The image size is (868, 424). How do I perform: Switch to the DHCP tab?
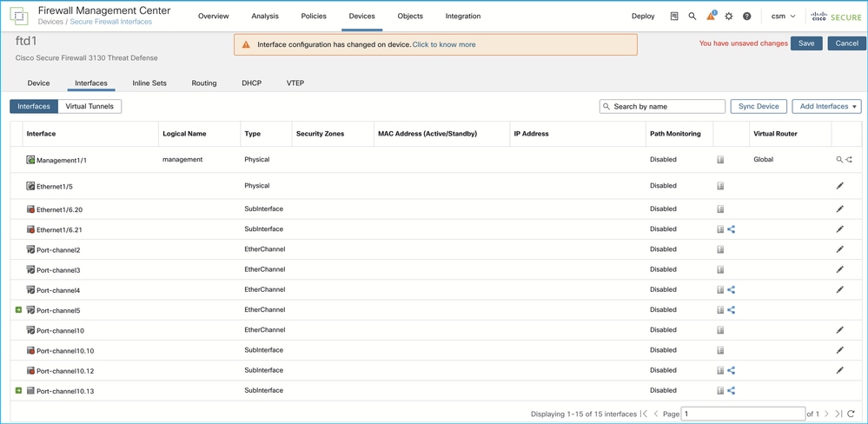click(251, 83)
